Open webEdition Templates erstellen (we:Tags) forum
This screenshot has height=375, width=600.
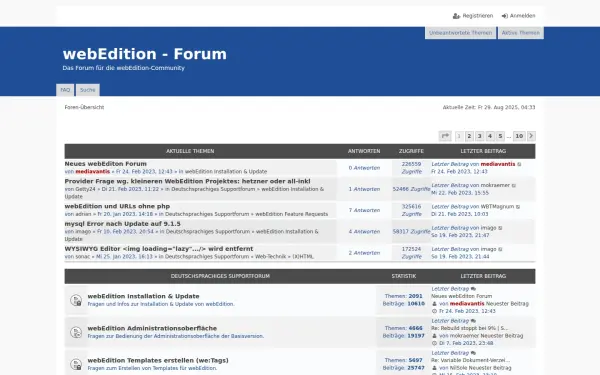(158, 360)
